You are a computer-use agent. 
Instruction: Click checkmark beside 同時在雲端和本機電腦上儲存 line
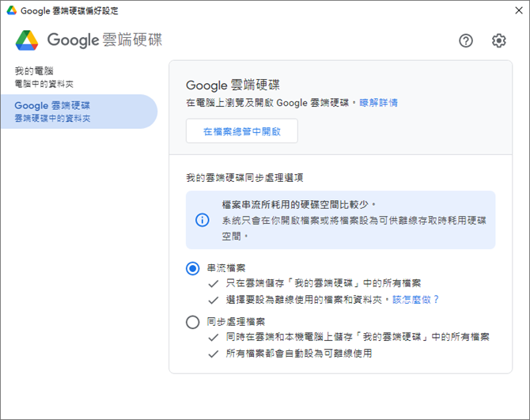click(x=214, y=337)
